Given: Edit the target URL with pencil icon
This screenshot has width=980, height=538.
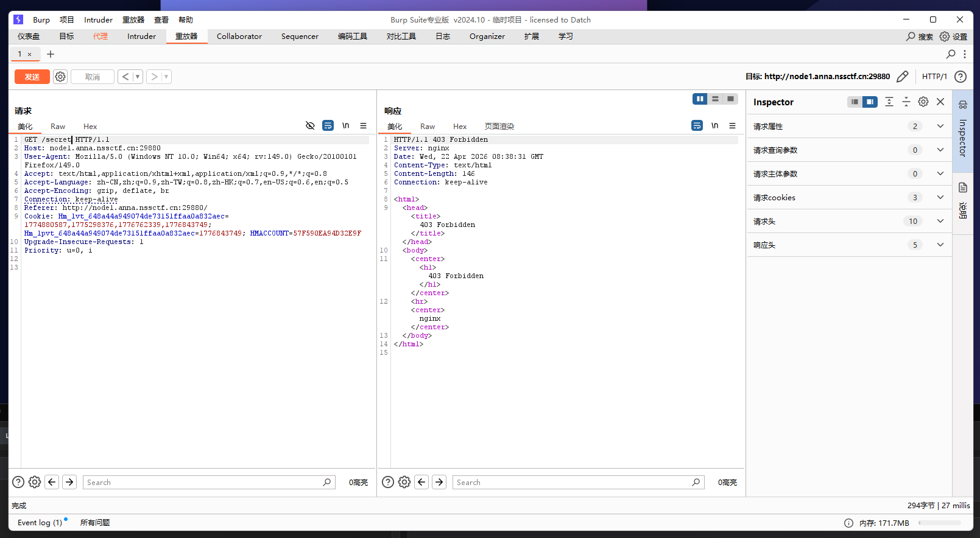Looking at the screenshot, I should [x=903, y=77].
